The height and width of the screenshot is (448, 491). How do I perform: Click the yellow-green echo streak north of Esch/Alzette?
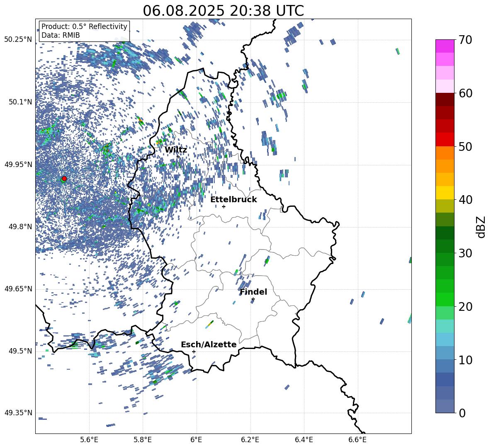(x=209, y=324)
